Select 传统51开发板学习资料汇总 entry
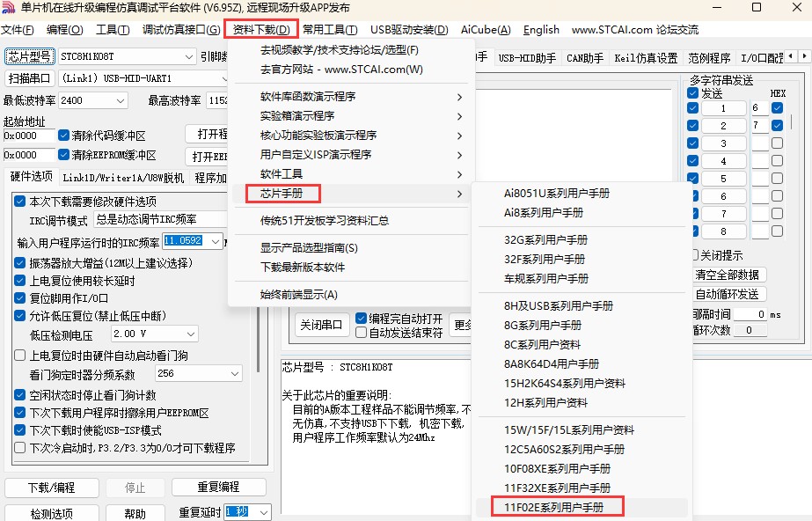Image resolution: width=812 pixels, height=521 pixels. pos(350,221)
